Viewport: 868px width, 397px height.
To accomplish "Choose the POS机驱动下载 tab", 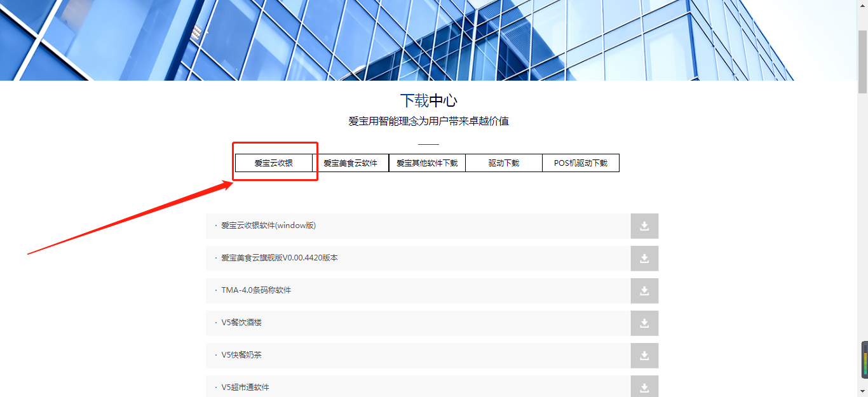I will click(580, 163).
